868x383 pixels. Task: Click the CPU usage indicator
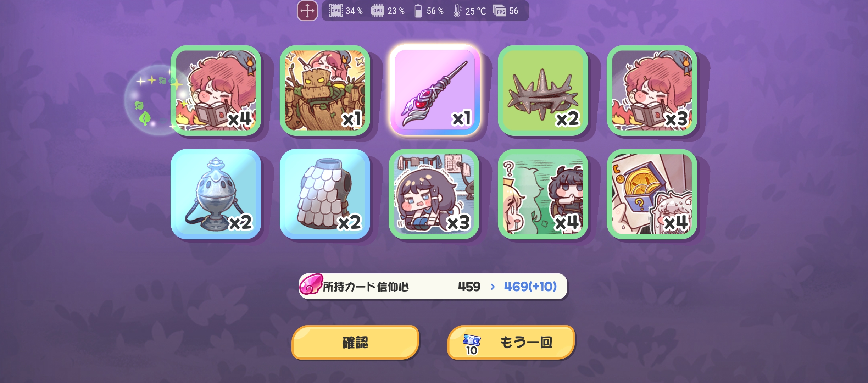[346, 11]
